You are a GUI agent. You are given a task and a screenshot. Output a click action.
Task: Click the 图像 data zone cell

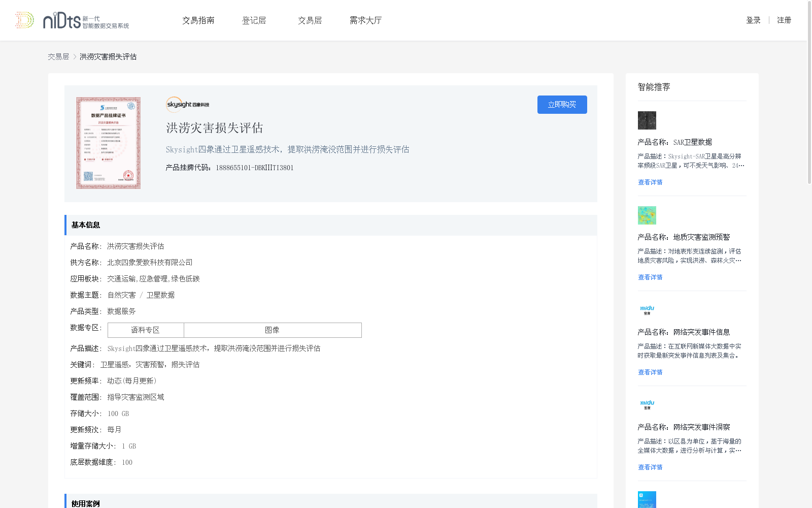click(x=273, y=330)
